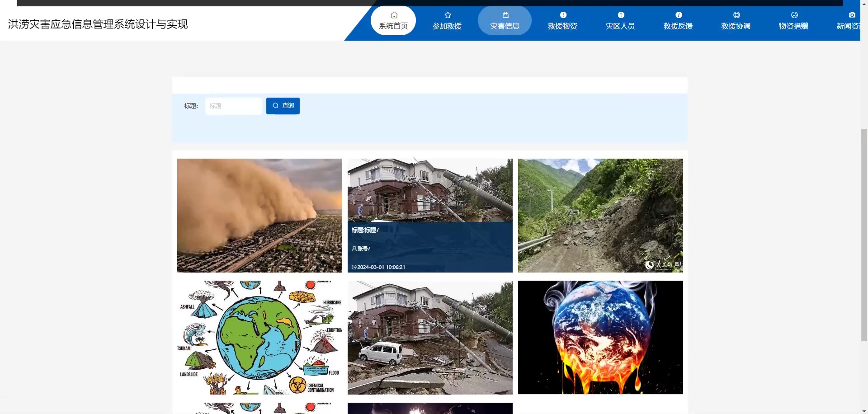The image size is (868, 414).
Task: Click the camera icon above 新闻资讯
Action: [x=852, y=15]
